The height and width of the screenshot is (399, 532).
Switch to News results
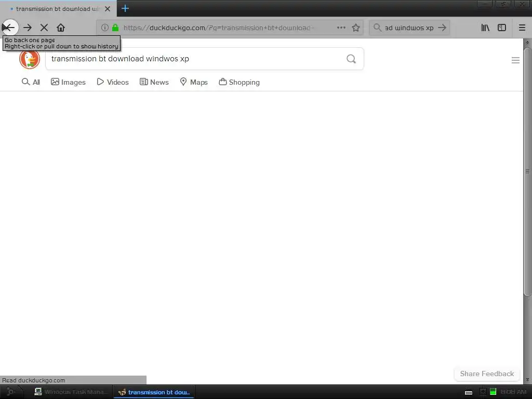pyautogui.click(x=154, y=82)
